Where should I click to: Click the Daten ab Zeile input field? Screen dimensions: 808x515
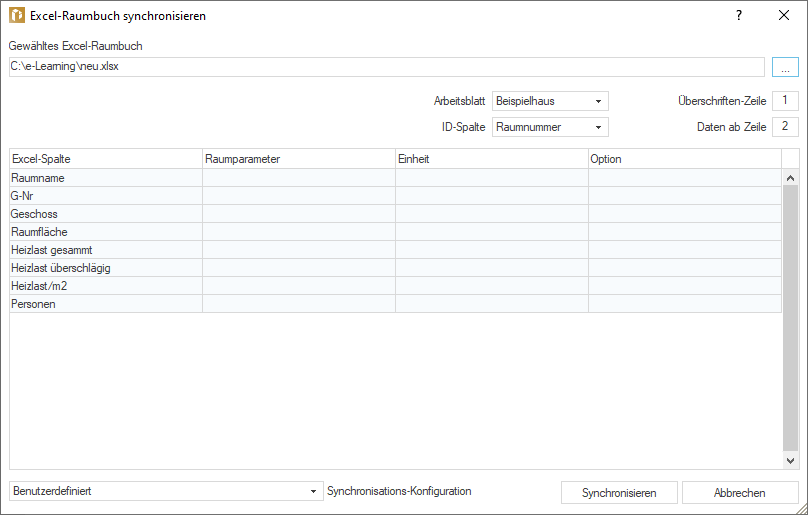pos(785,126)
